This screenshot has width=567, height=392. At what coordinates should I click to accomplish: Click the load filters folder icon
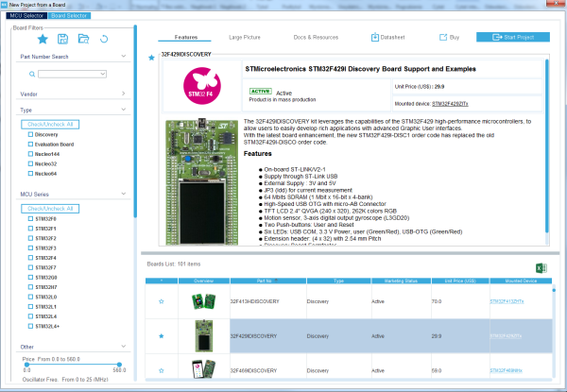tap(83, 39)
